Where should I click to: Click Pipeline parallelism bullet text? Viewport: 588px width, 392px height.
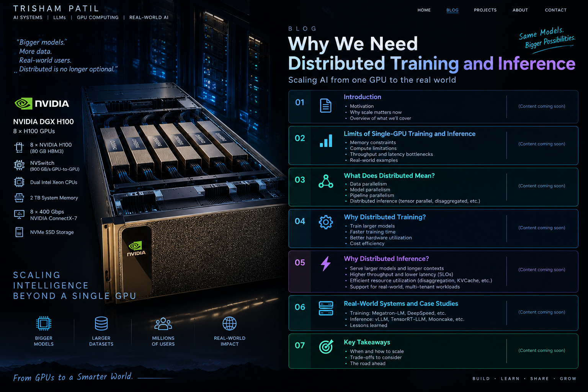click(372, 195)
